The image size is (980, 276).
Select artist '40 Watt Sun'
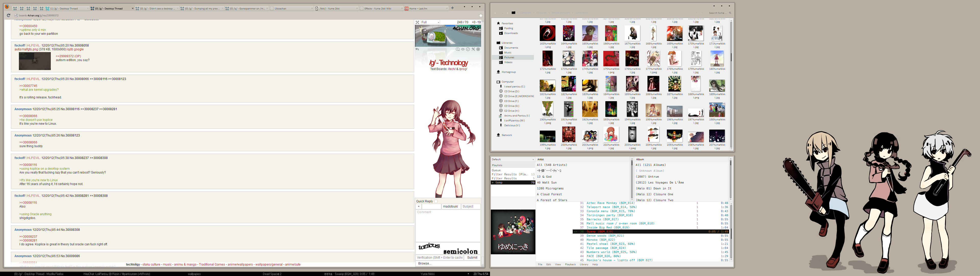pos(547,183)
